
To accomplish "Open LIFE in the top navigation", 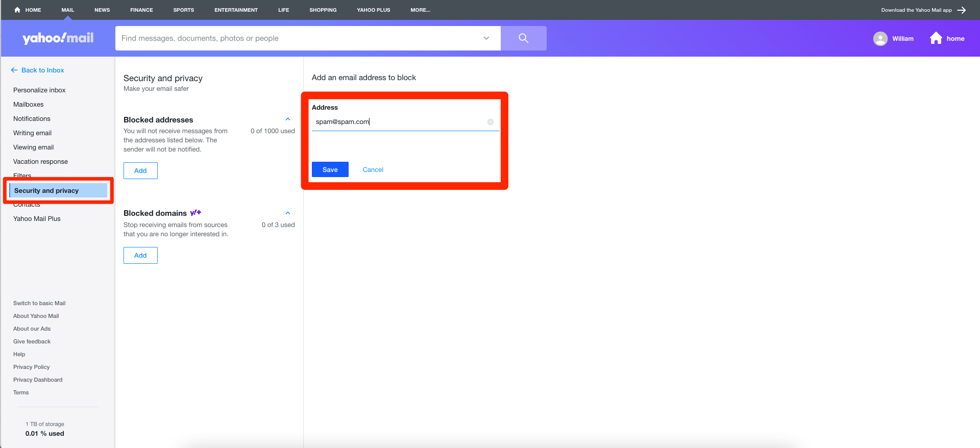I will point(284,10).
